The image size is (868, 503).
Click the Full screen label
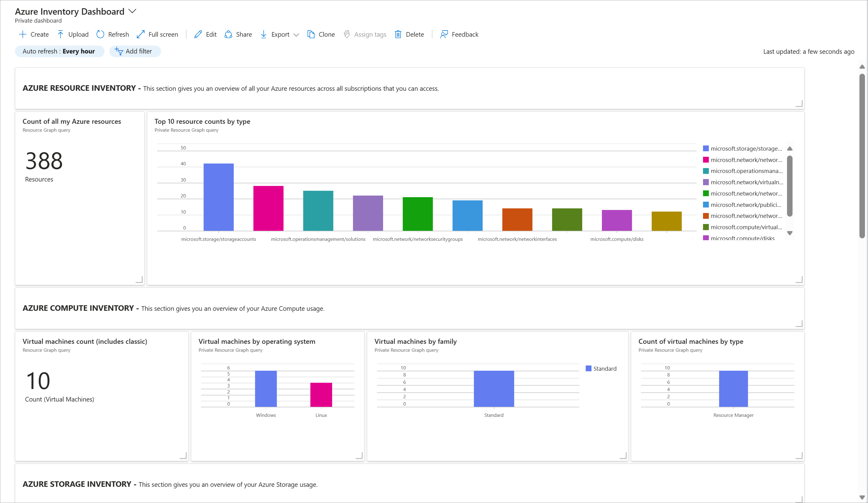pyautogui.click(x=163, y=35)
